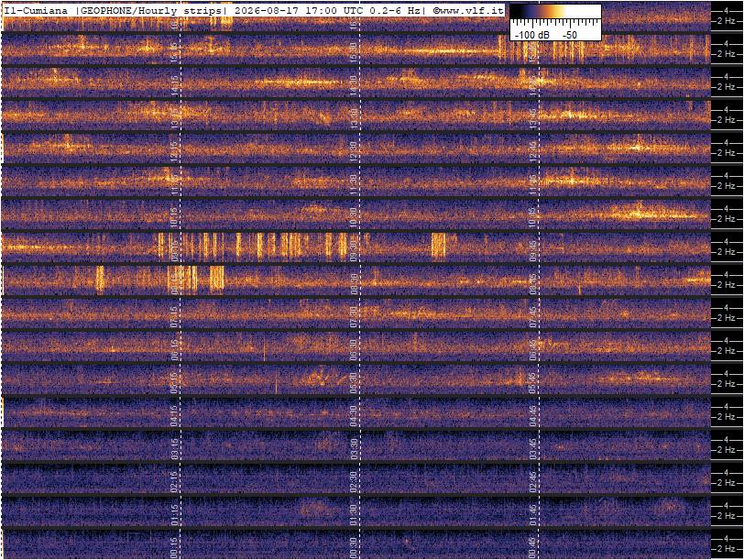Click the '09:15' time marker label
Image resolution: width=744 pixels, height=560 pixels.
pyautogui.click(x=174, y=248)
